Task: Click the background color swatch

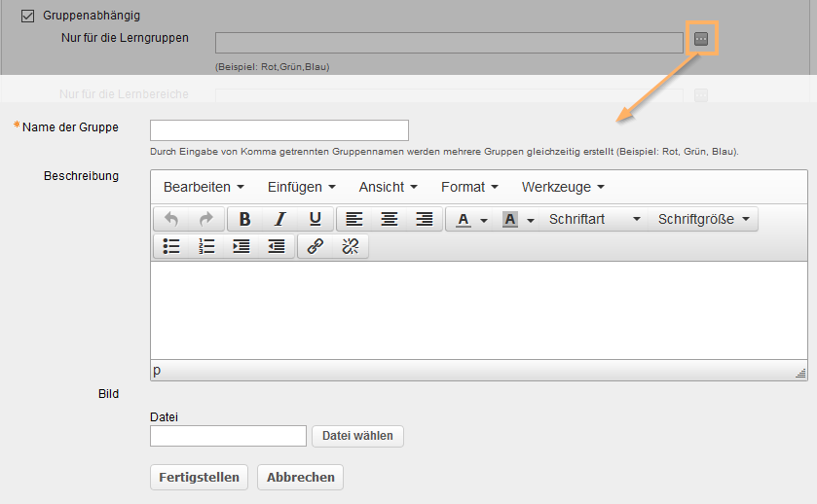Action: [510, 219]
